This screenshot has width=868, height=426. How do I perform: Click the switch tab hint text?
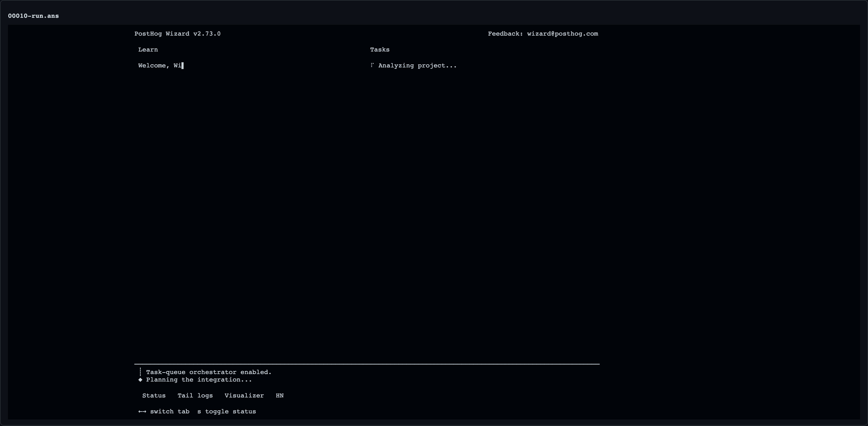click(170, 411)
